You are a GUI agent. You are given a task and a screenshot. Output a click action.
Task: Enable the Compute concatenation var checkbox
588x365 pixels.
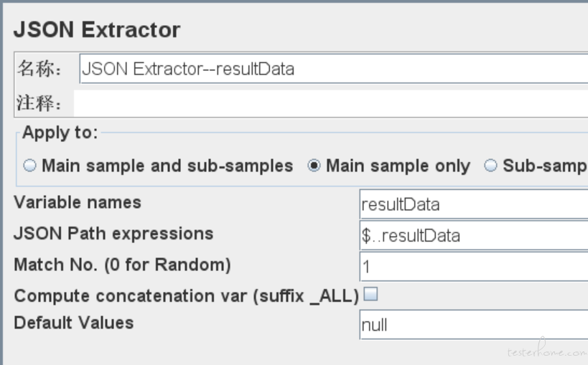(x=371, y=294)
